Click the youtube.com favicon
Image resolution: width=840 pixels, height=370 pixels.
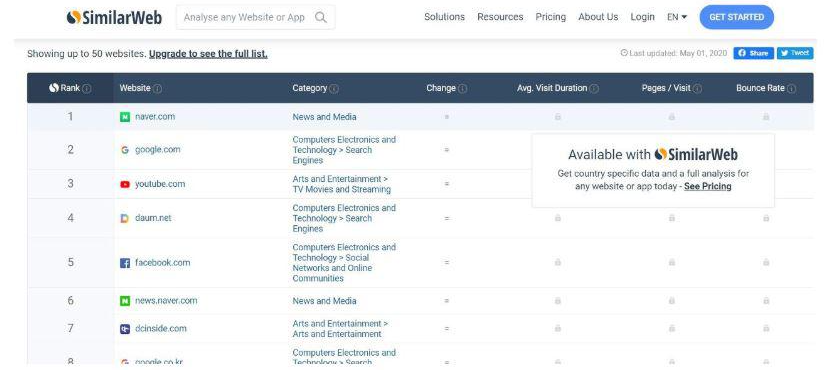tap(125, 184)
